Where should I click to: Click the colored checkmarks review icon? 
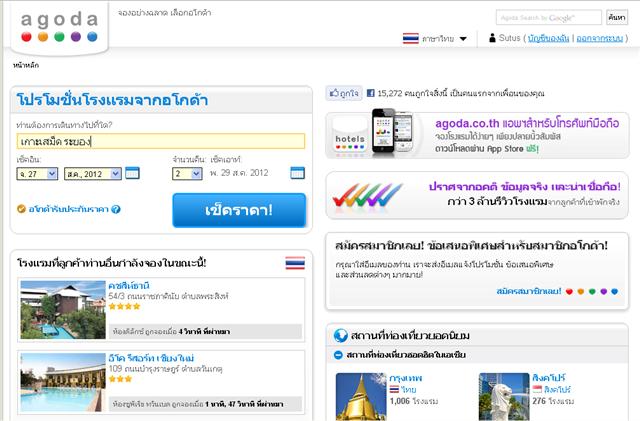click(x=367, y=195)
